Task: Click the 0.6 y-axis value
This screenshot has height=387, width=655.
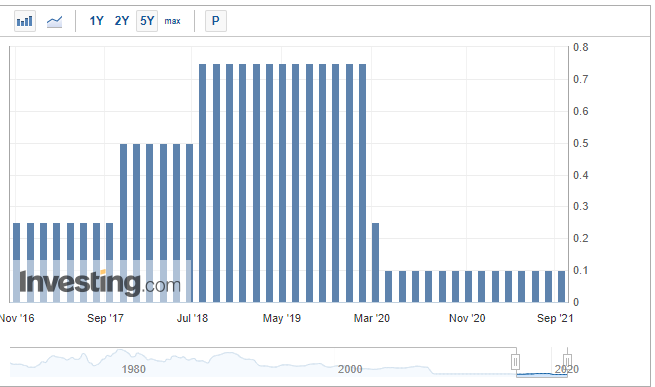Action: click(x=581, y=112)
